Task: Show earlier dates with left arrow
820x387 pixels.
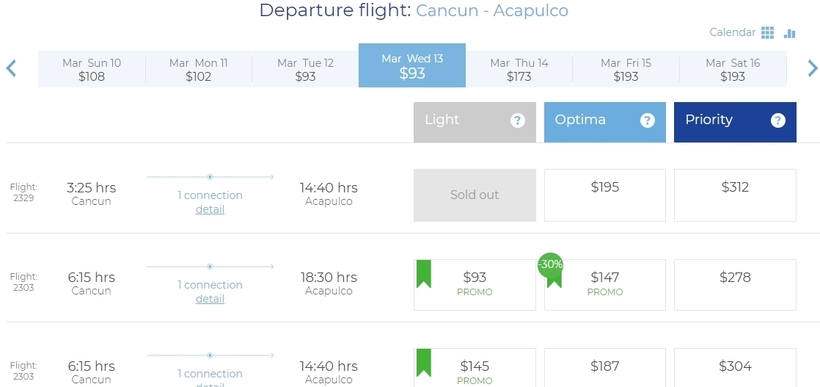Action: (11, 69)
